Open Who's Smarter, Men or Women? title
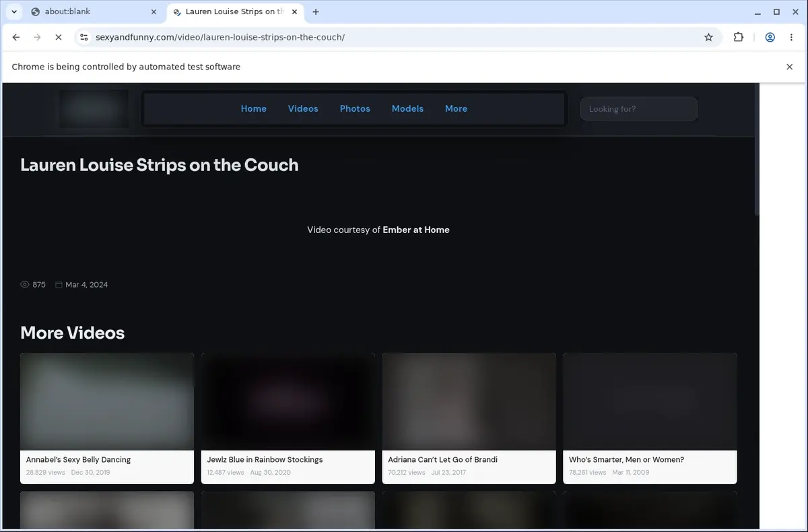The width and height of the screenshot is (808, 532). point(626,460)
